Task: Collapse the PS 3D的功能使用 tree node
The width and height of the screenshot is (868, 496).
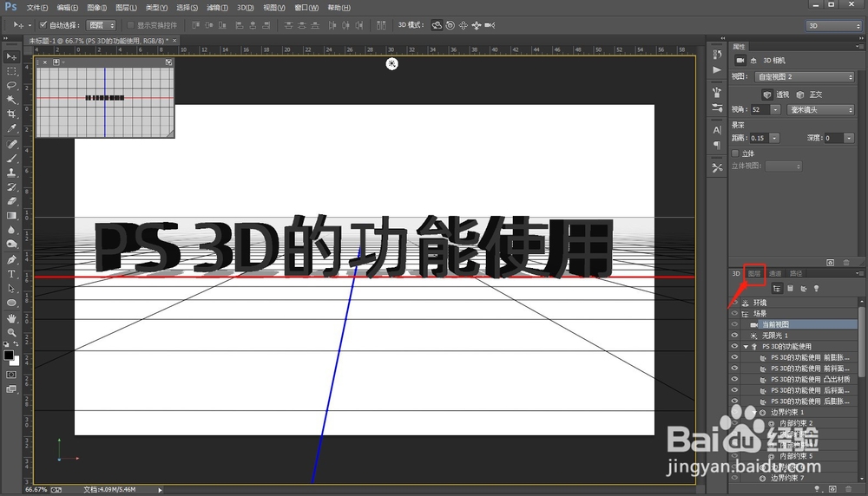Action: (x=746, y=347)
